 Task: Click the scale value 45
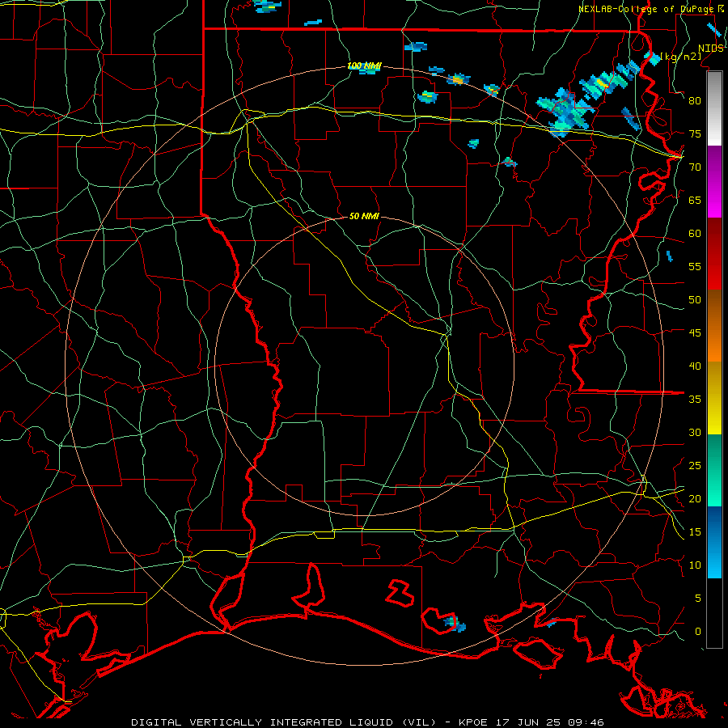695,333
